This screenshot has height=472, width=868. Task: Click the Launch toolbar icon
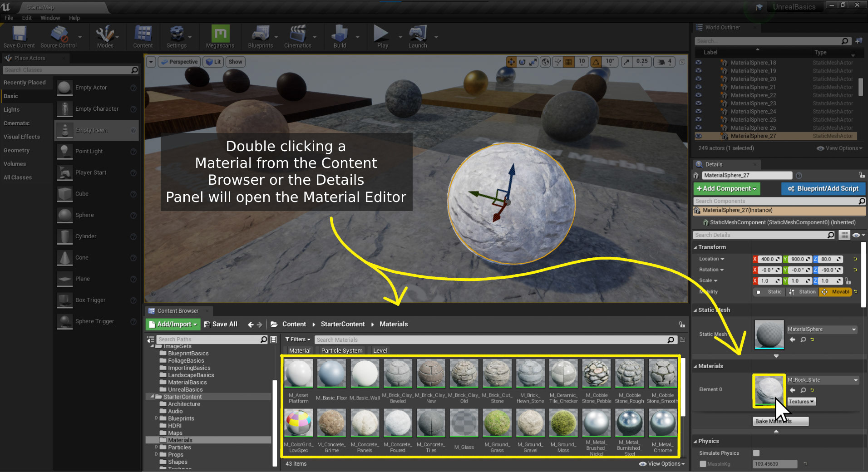[418, 36]
